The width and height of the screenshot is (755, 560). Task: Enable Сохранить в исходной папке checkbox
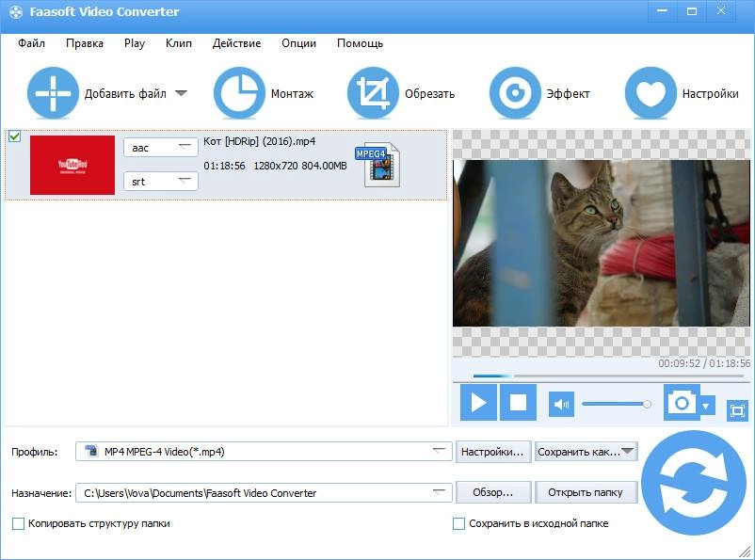point(458,523)
